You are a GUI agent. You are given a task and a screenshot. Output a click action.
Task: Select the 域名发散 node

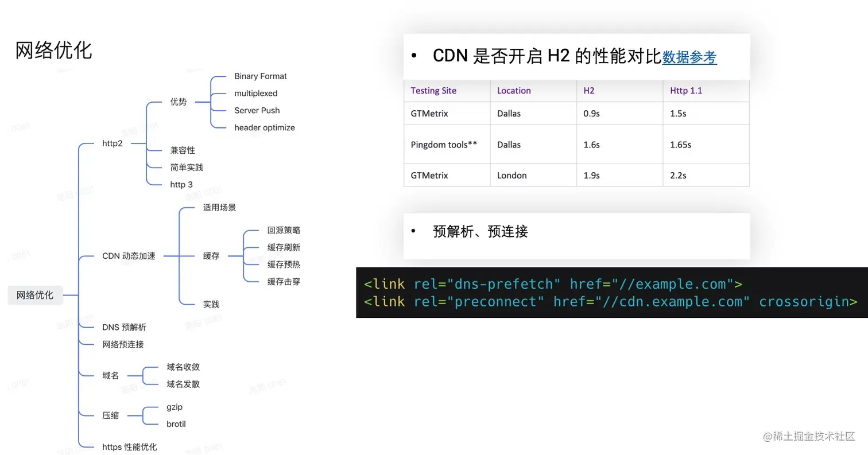coord(183,384)
